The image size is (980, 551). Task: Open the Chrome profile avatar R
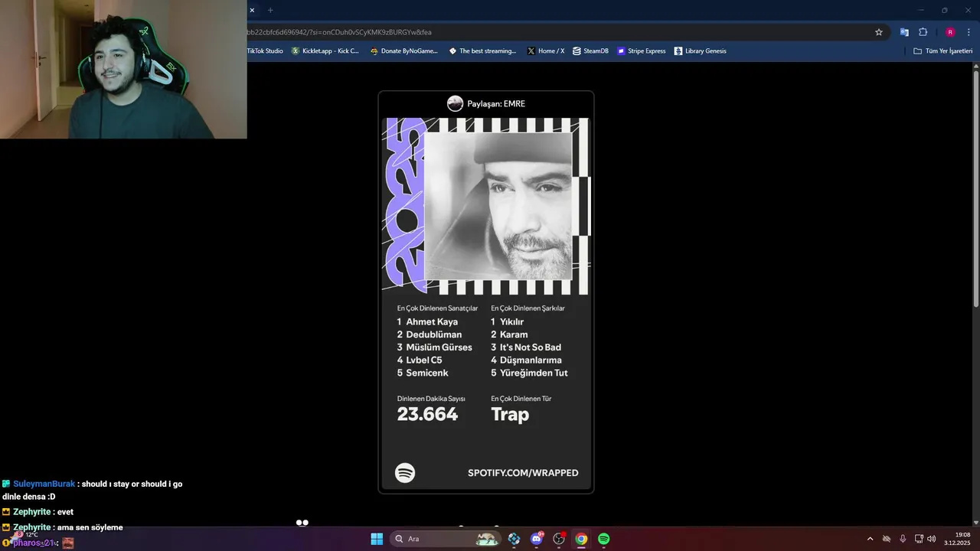pos(950,32)
